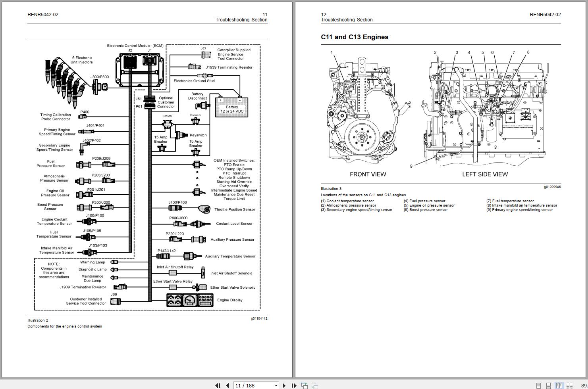Click the C11 and C13 Engines heading

point(355,37)
